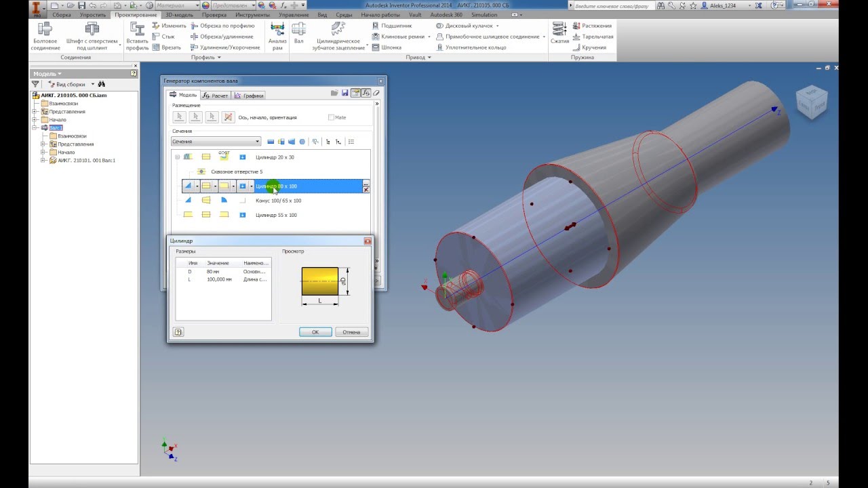
Task: Click the filter funnel icon in browser
Action: tap(36, 84)
